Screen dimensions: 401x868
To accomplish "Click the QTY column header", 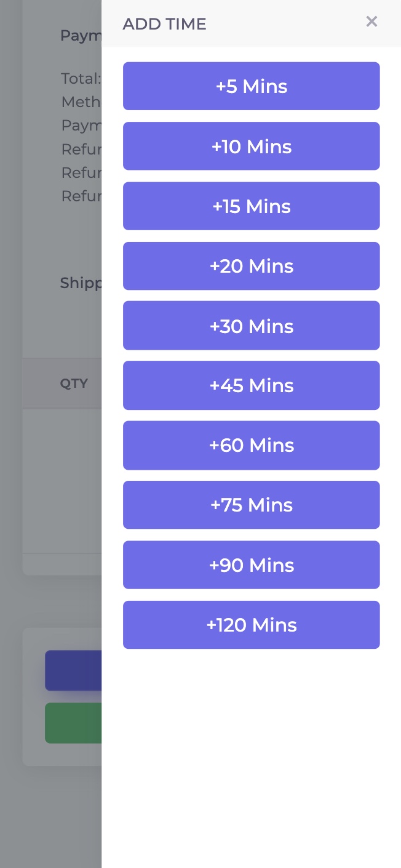I will pyautogui.click(x=74, y=384).
